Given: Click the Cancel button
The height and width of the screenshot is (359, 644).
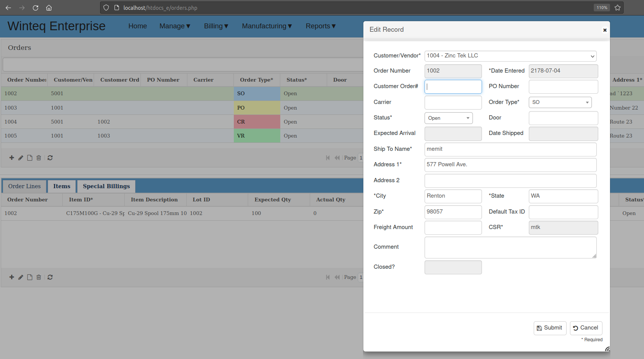Looking at the screenshot, I should 586,328.
